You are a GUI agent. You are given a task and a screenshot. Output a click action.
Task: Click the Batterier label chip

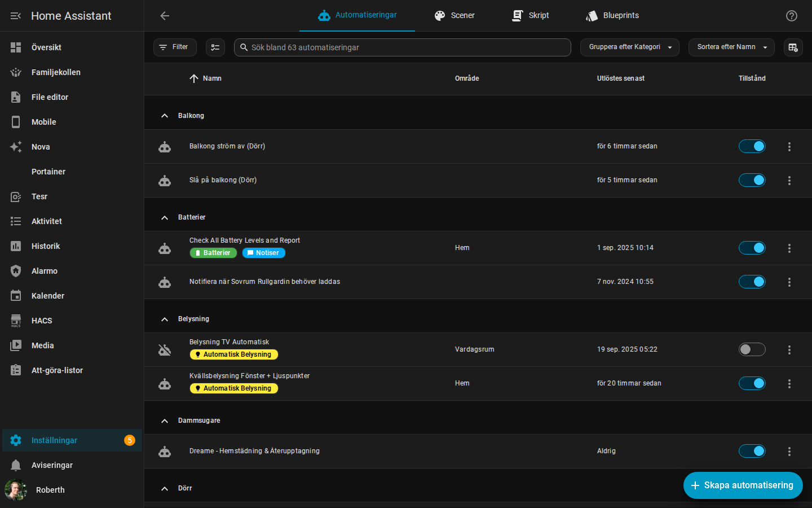click(213, 253)
